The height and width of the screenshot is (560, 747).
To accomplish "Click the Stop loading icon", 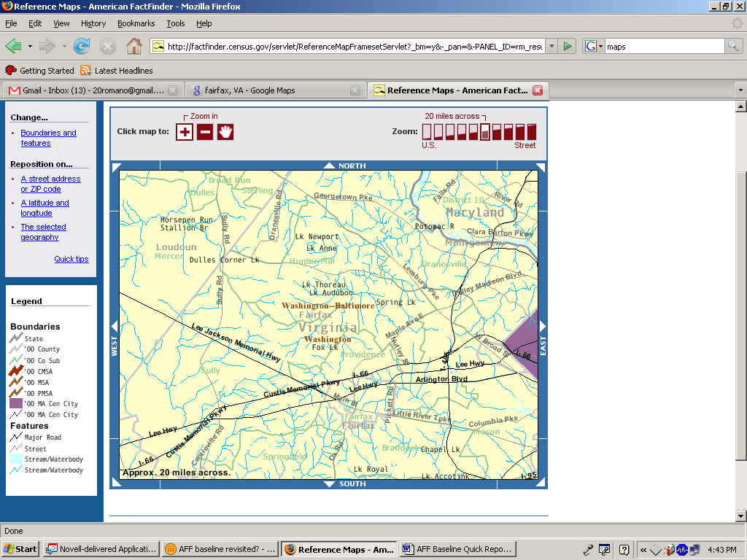I will point(108,46).
